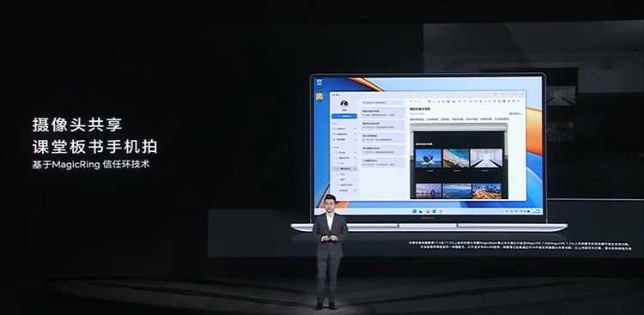This screenshot has width=644, height=315.
Task: Open the yellow Notes desktop shortcut
Action: point(319,95)
